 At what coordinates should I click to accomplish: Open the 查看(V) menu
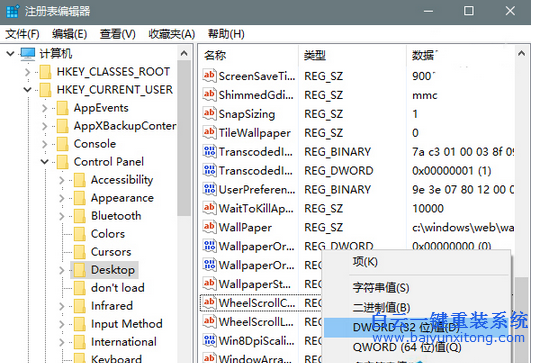click(x=118, y=34)
